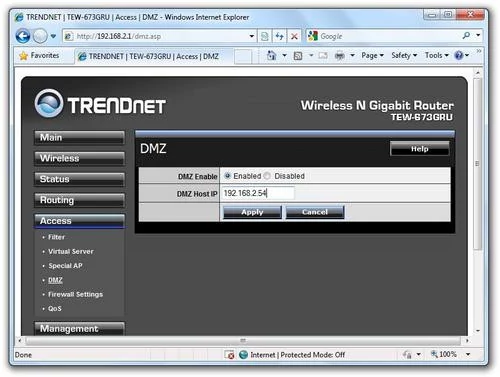Click the browser Back arrow button
The image size is (500, 377).
coord(23,36)
